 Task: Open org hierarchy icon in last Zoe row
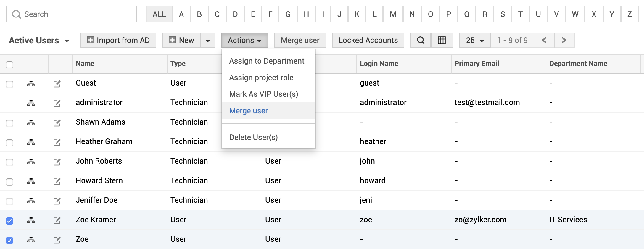[31, 240]
